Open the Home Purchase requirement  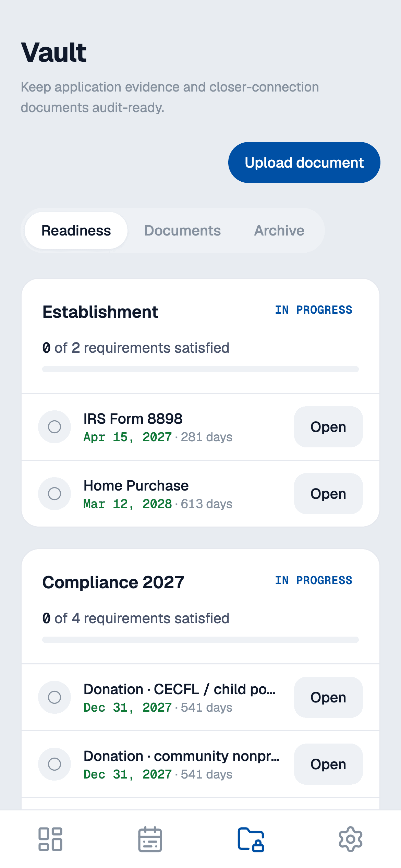(328, 494)
